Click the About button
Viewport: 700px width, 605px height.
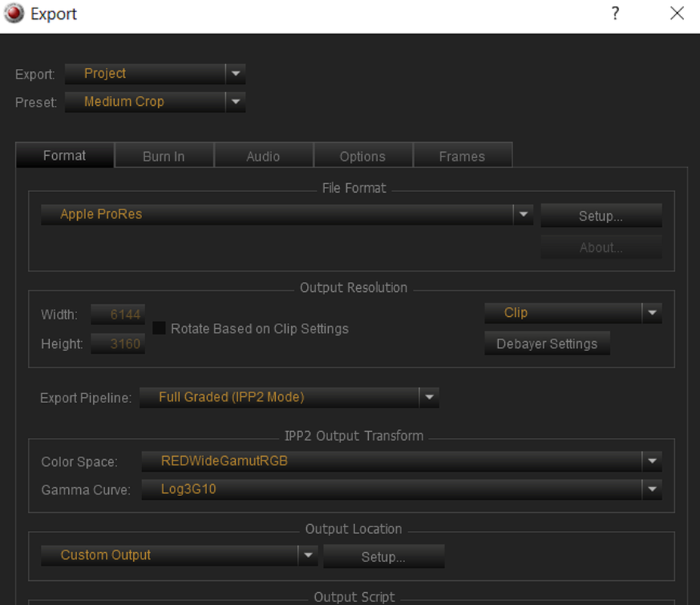coord(601,247)
